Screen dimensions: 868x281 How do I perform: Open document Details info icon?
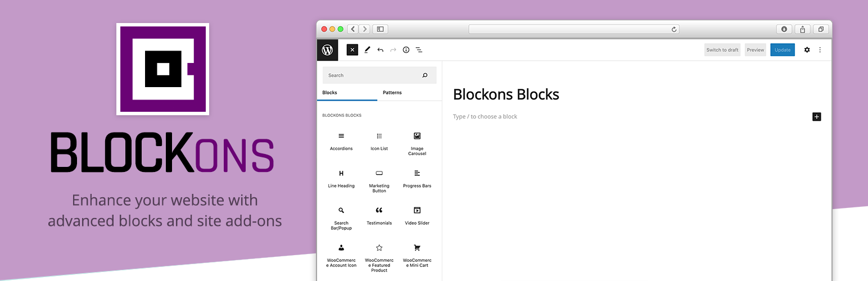(406, 50)
